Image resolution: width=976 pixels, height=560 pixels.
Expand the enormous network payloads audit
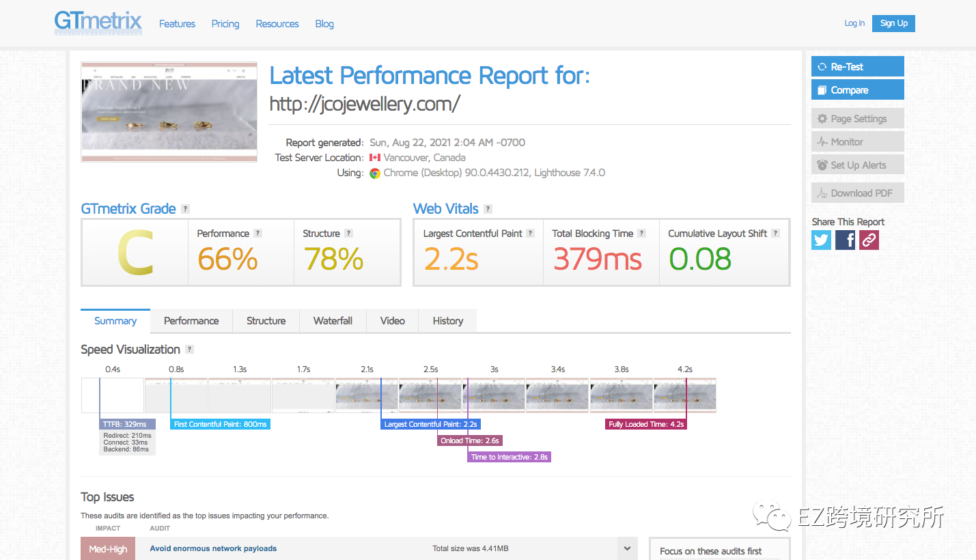(627, 548)
